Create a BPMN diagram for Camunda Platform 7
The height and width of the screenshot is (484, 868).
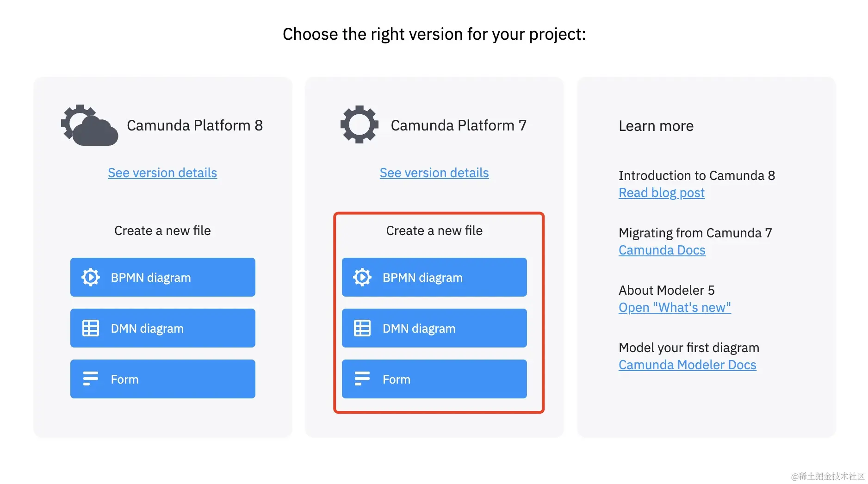pyautogui.click(x=434, y=277)
